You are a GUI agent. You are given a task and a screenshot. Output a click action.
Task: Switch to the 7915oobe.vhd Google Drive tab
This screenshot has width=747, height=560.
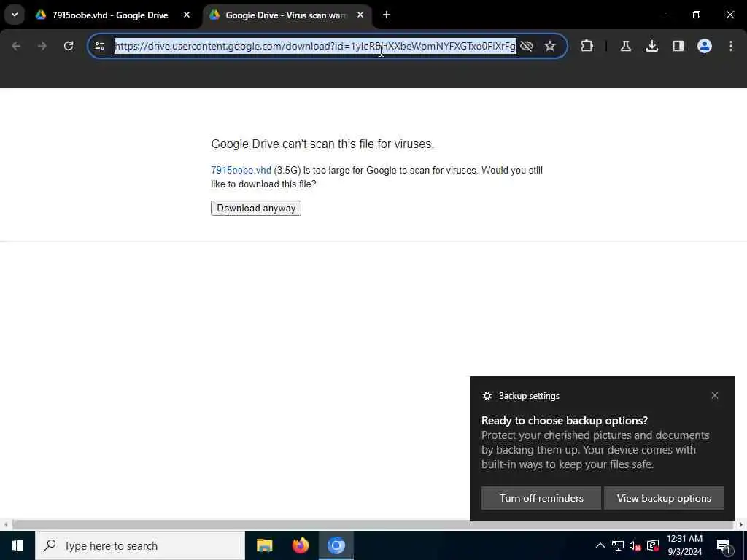[109, 15]
